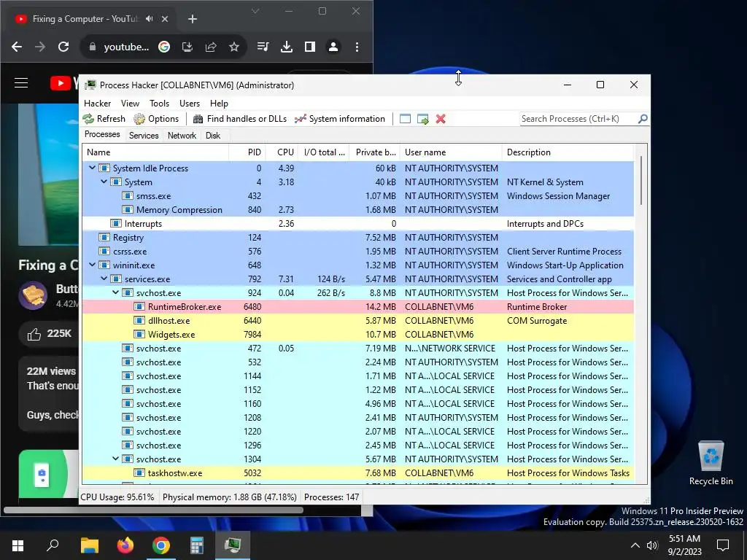Open a new Chrome tab
Screen dimensions: 747x560
[192, 18]
